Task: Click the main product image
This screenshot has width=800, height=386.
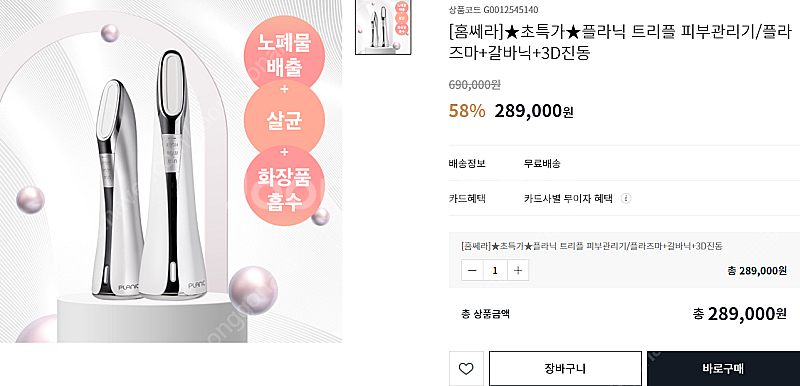Action: click(x=171, y=171)
